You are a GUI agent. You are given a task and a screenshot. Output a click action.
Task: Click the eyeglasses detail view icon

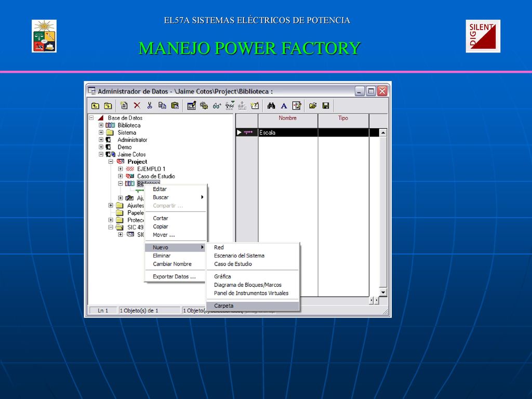point(217,106)
